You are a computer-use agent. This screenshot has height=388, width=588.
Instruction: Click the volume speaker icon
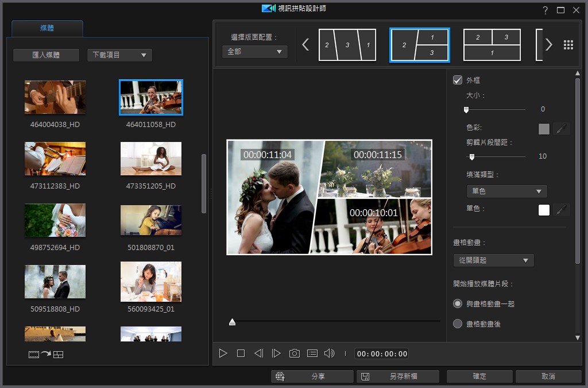click(x=329, y=353)
